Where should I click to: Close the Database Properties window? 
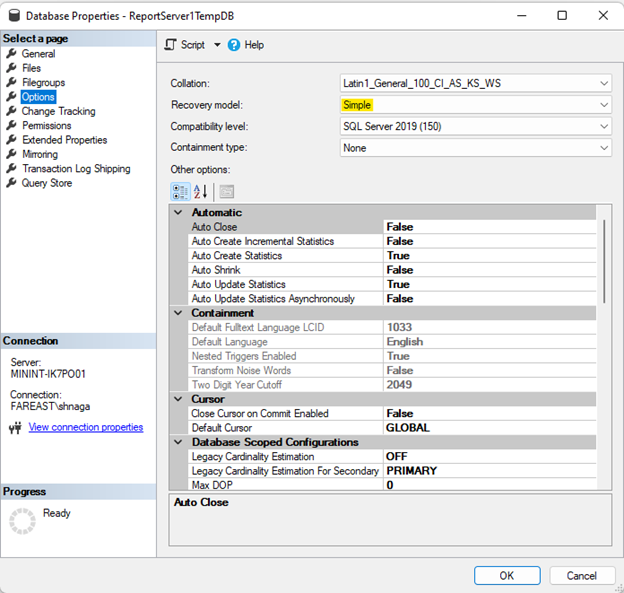[x=603, y=16]
